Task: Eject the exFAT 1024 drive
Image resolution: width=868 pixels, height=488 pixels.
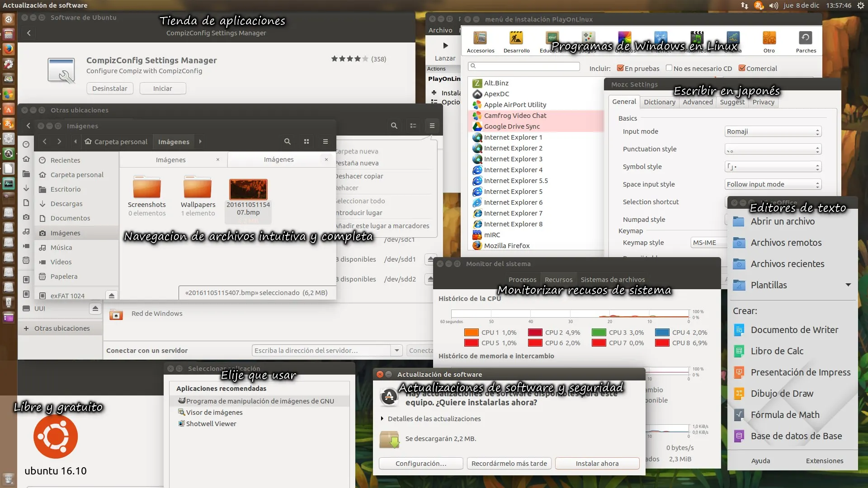Action: coord(111,295)
